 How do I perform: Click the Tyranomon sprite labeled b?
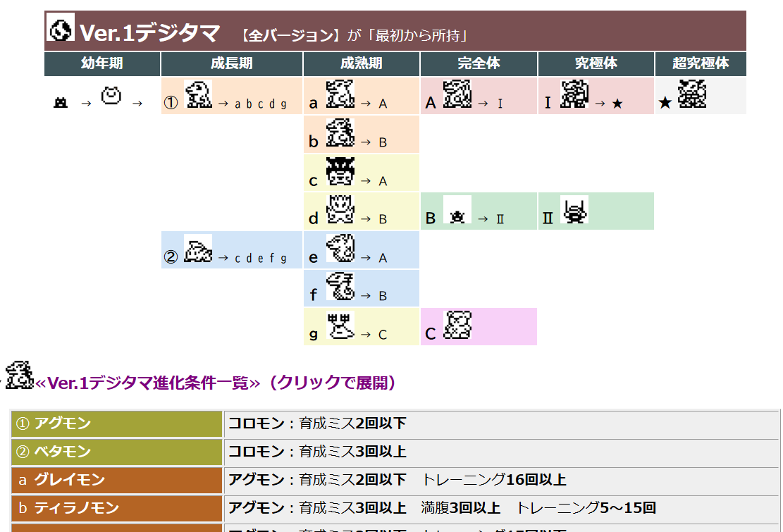tap(340, 132)
